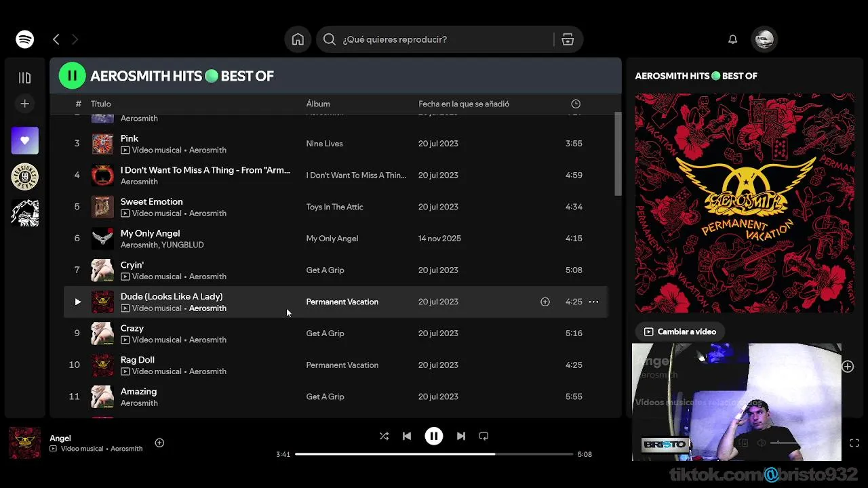Go forward with the right arrow
868x488 pixels.
(75, 39)
